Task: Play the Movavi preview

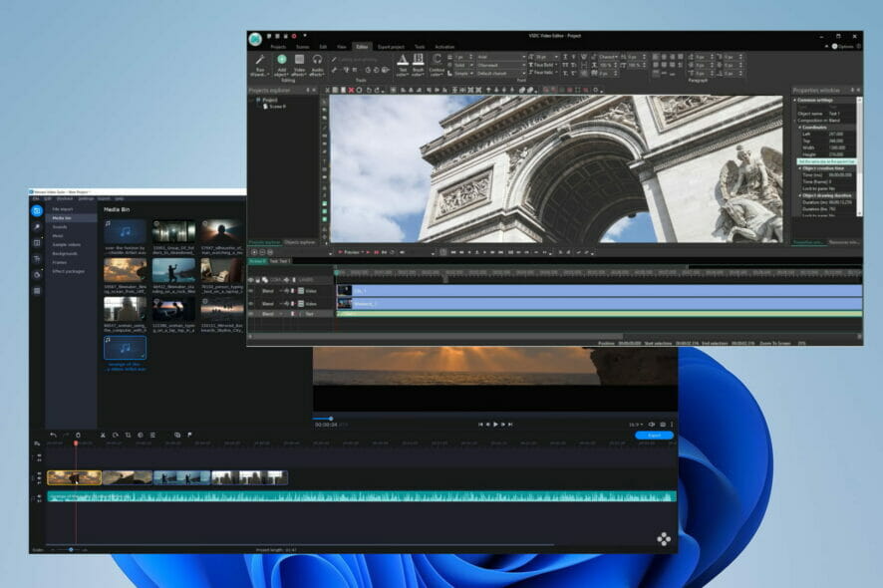Action: [495, 425]
